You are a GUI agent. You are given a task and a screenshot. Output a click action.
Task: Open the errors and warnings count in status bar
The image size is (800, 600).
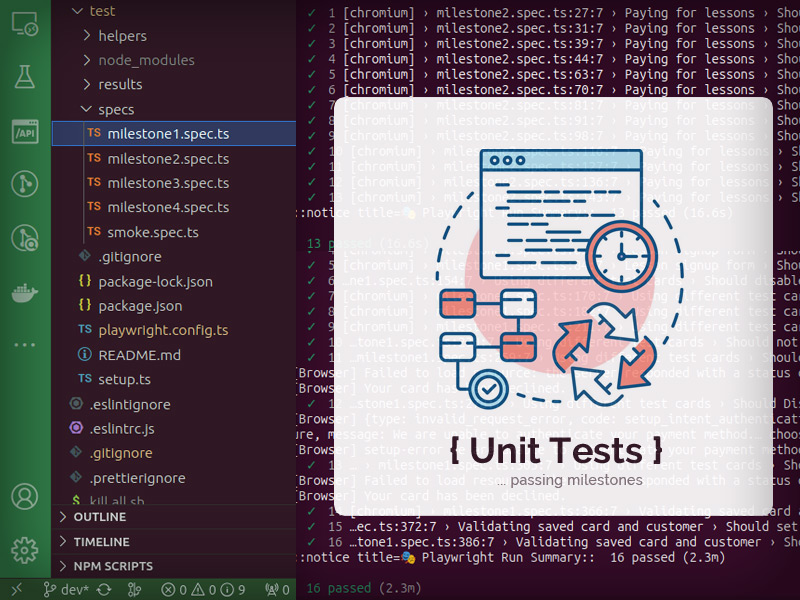203,590
